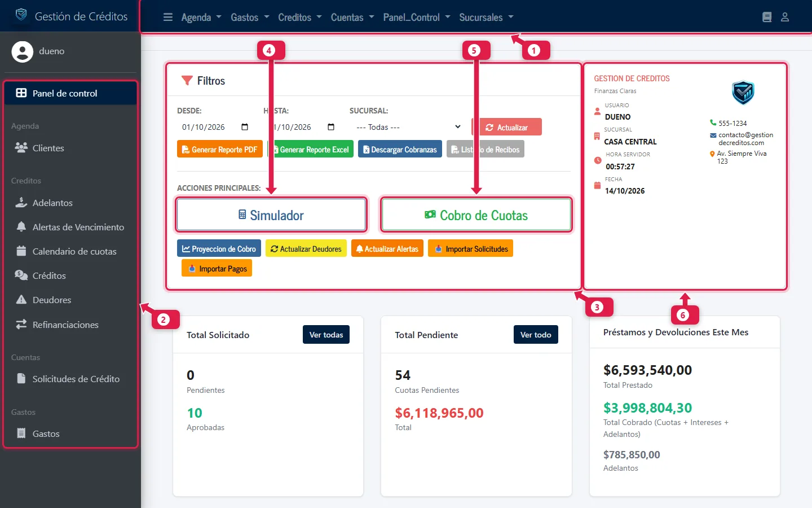Click Actualizar Alertas button
This screenshot has width=812, height=508.
[x=387, y=248]
